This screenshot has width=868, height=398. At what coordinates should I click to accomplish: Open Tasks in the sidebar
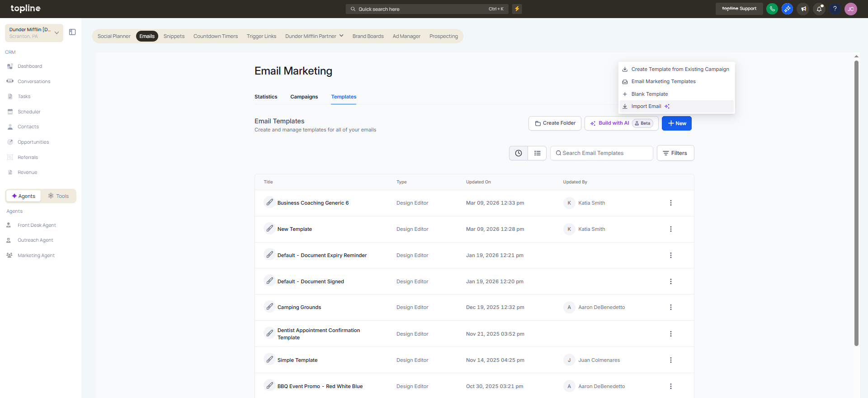pyautogui.click(x=24, y=97)
